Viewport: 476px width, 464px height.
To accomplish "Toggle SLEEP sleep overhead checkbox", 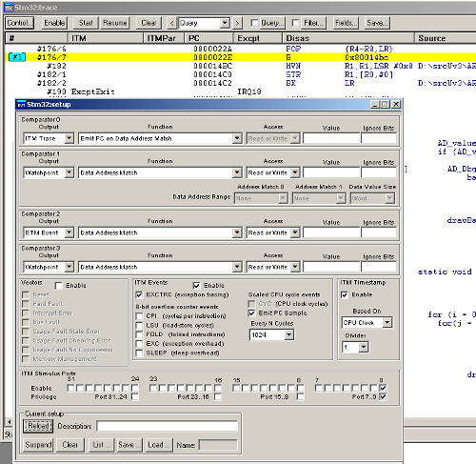I will 139,353.
